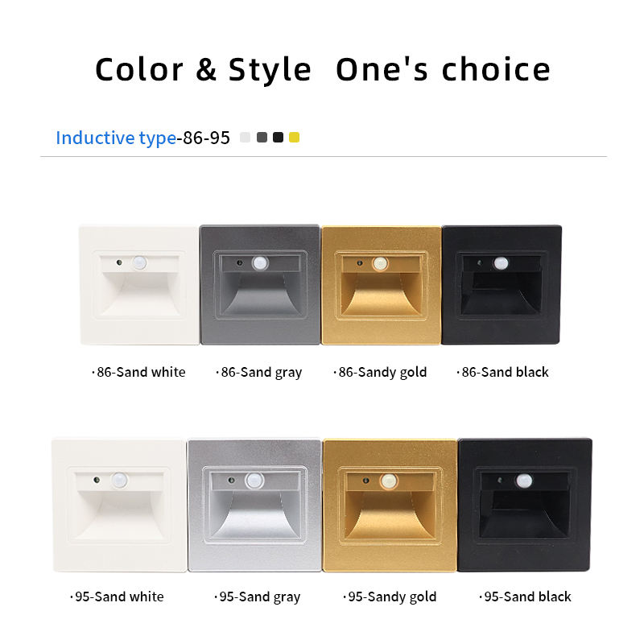
Task: Select the 95-Sandy gold label
Action: 391,597
